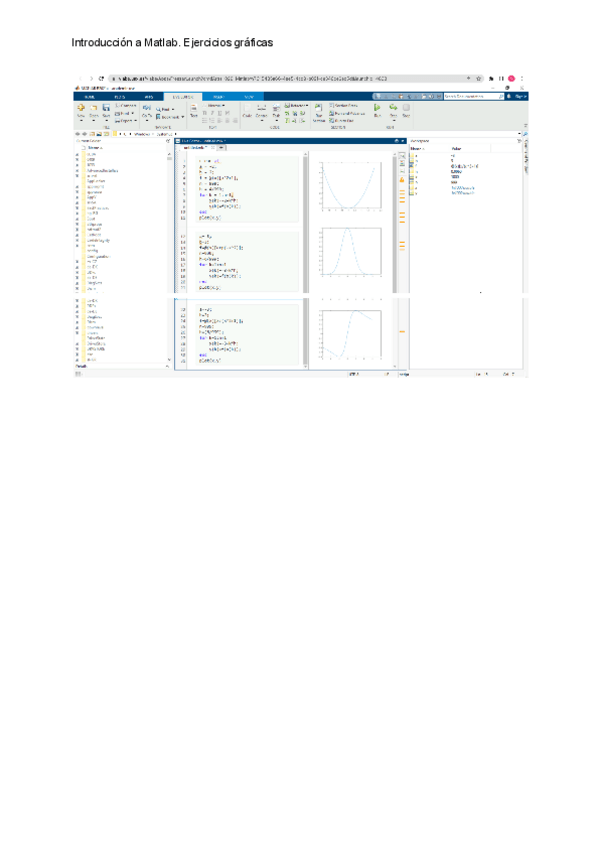Click the New script icon

(80, 108)
